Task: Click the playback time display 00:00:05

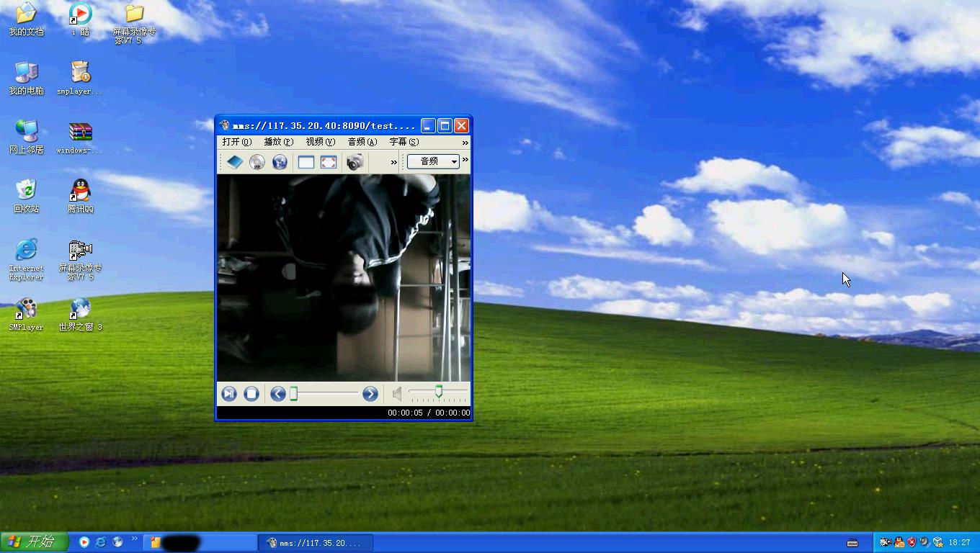Action: pyautogui.click(x=405, y=413)
